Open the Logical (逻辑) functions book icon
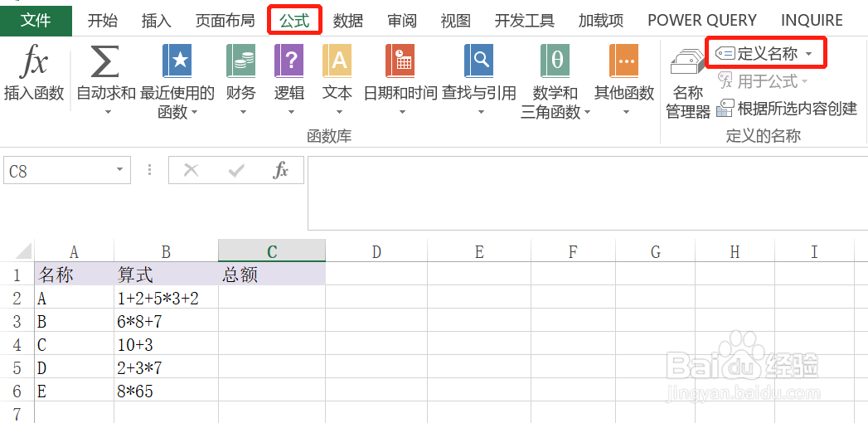Image resolution: width=868 pixels, height=423 pixels. (289, 61)
